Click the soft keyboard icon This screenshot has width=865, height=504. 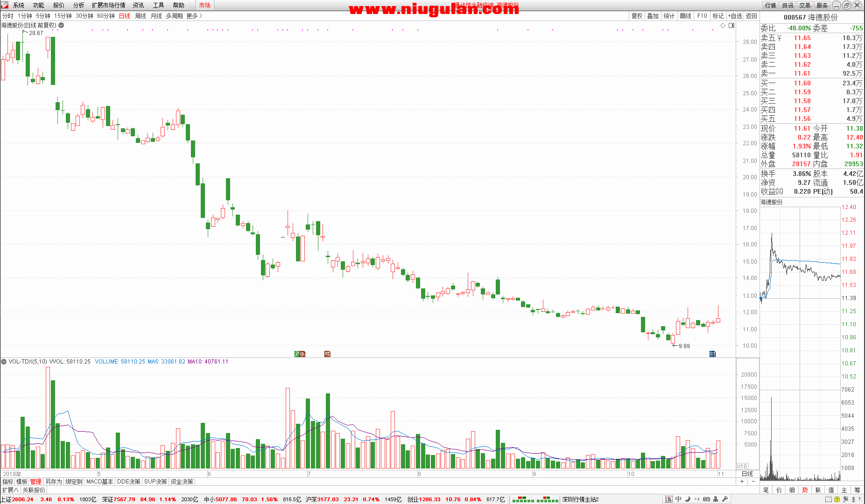707,499
